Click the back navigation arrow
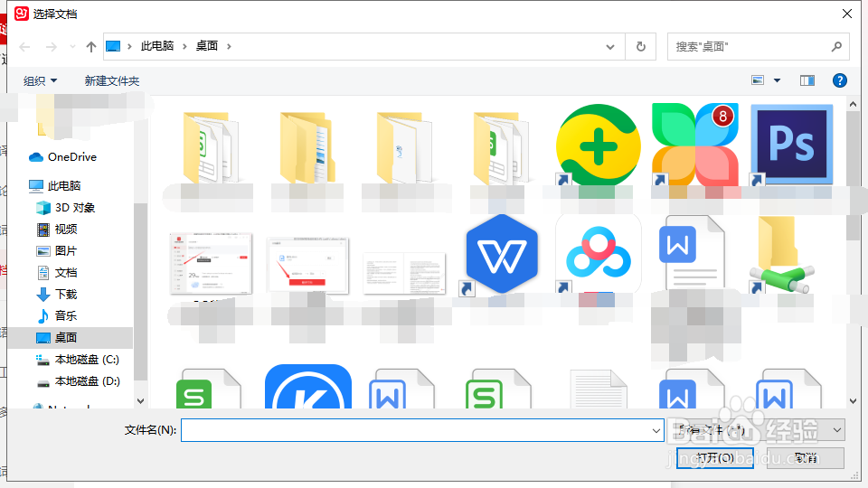 click(25, 47)
